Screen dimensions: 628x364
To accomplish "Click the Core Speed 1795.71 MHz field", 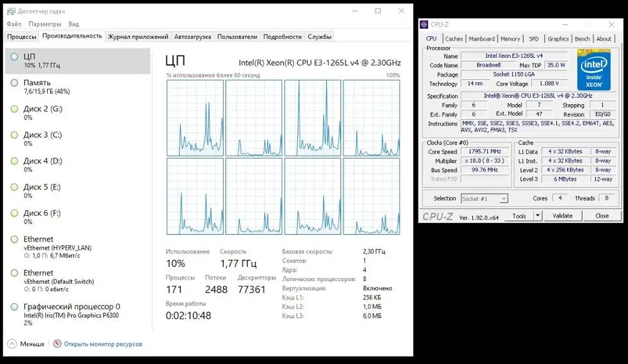I will tap(485, 152).
